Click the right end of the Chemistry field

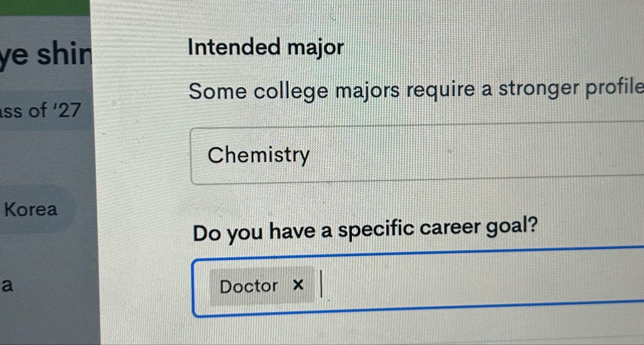click(617, 156)
